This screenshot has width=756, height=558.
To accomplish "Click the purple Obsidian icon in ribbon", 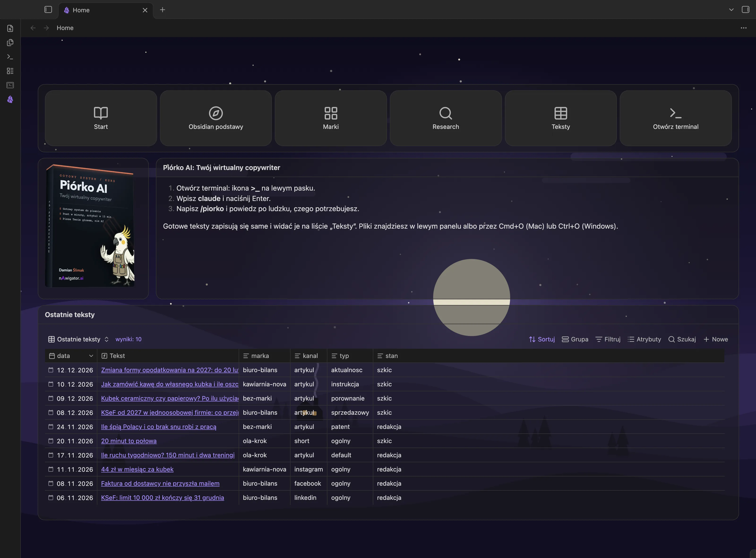I will pos(10,99).
